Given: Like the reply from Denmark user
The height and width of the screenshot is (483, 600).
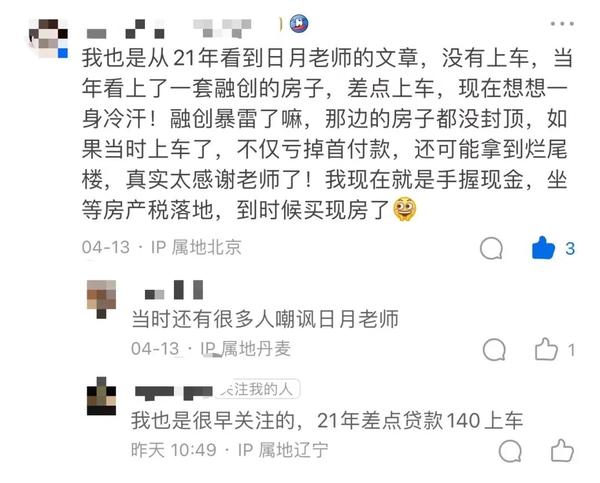Looking at the screenshot, I should (x=546, y=349).
